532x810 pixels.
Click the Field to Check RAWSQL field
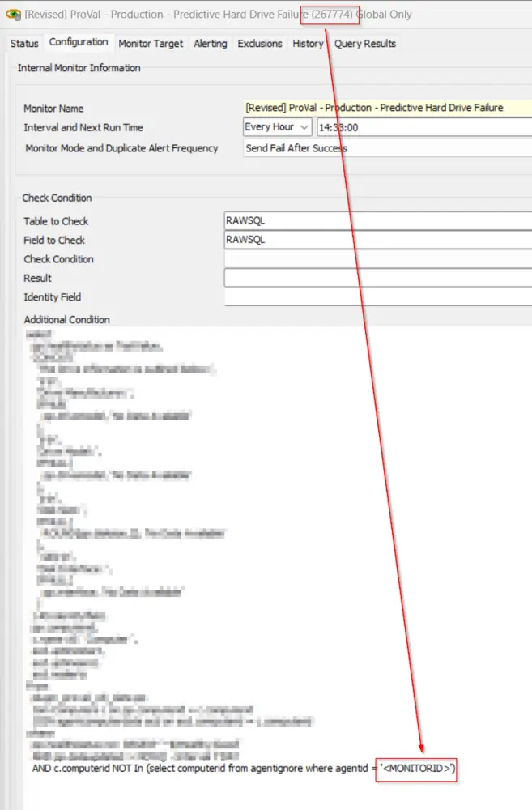[x=378, y=240]
